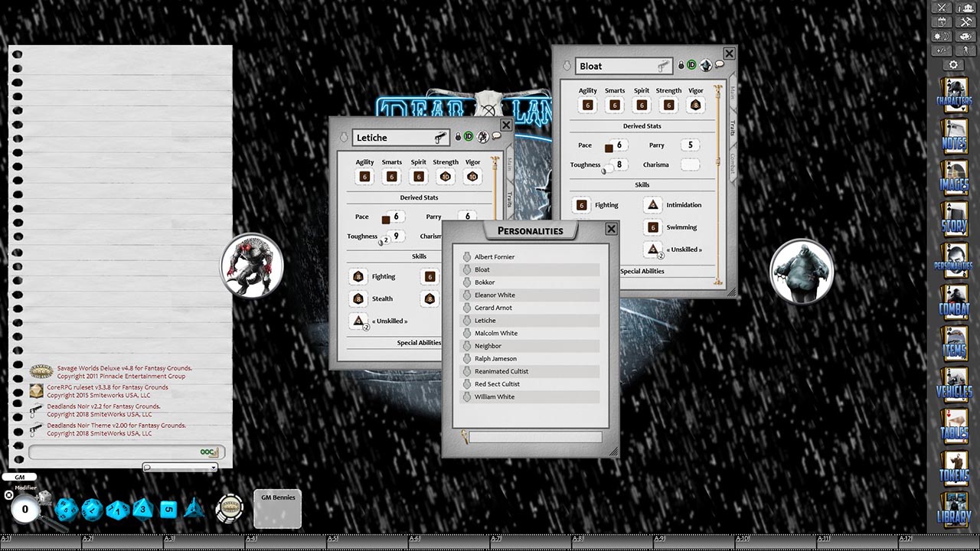Open the calendar tool in the top-right toolbar
Viewport: 980px width, 551px height.
point(942,21)
